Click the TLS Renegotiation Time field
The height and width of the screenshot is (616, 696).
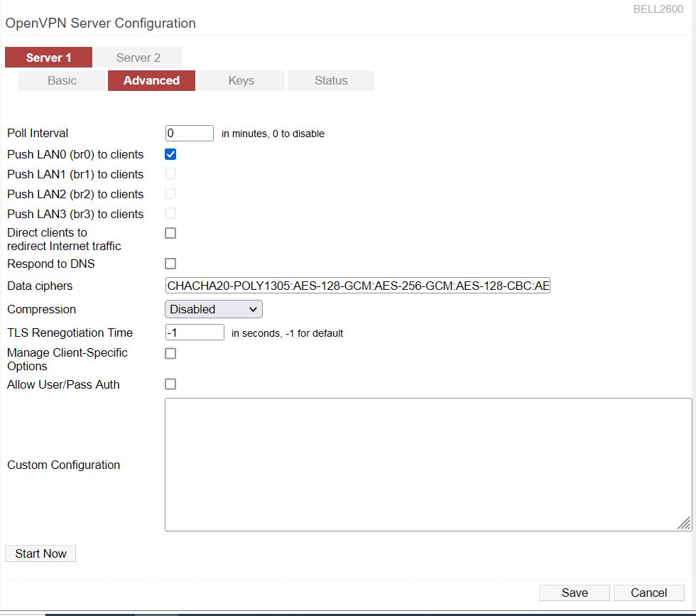(195, 333)
